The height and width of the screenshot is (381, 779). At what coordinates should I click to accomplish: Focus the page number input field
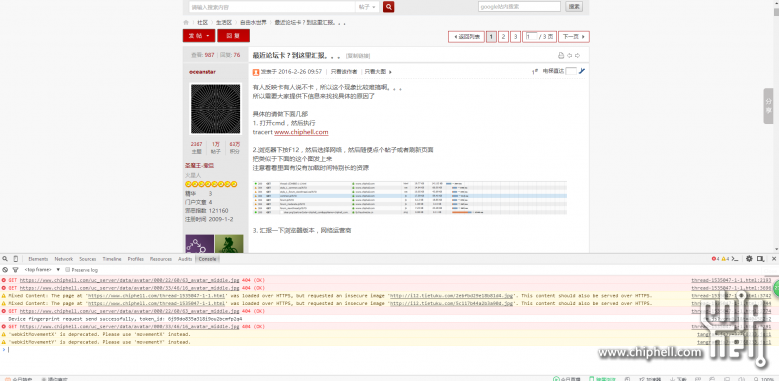(x=531, y=37)
